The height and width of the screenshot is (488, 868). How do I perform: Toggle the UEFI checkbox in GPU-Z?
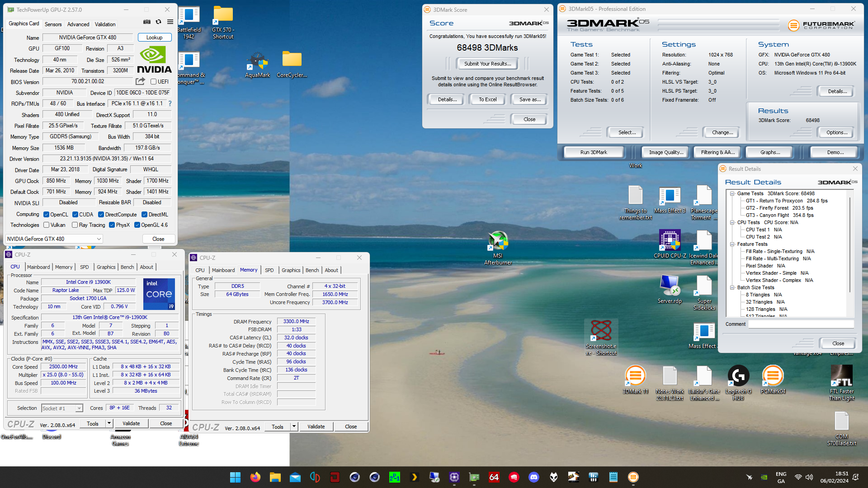[x=153, y=82]
